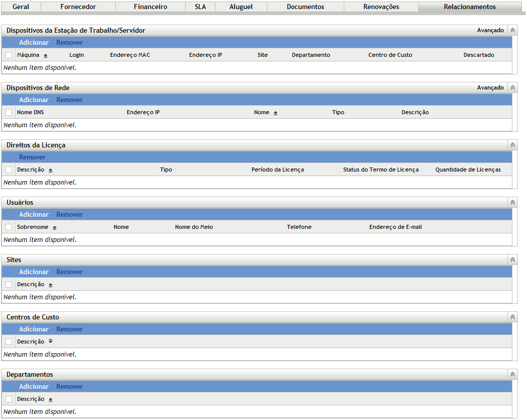This screenshot has width=527, height=420.
Task: Select the SLA tab
Action: tap(200, 7)
